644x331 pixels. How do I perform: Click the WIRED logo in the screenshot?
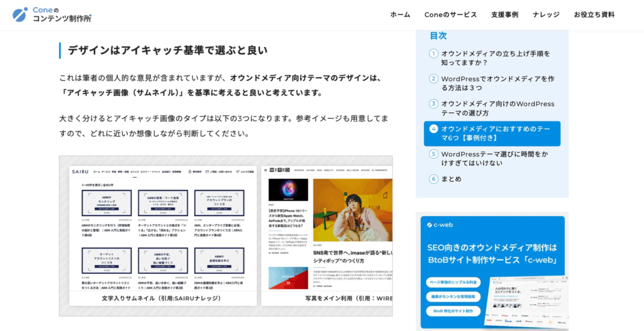point(279,170)
